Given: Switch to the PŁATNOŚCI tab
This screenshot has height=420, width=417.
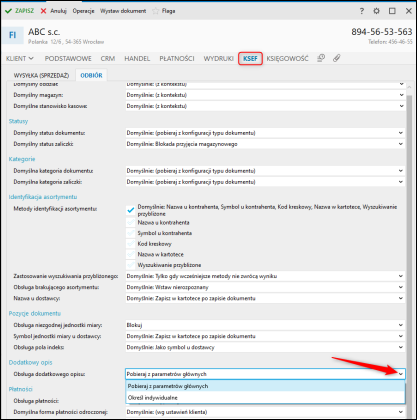Looking at the screenshot, I should [177, 59].
